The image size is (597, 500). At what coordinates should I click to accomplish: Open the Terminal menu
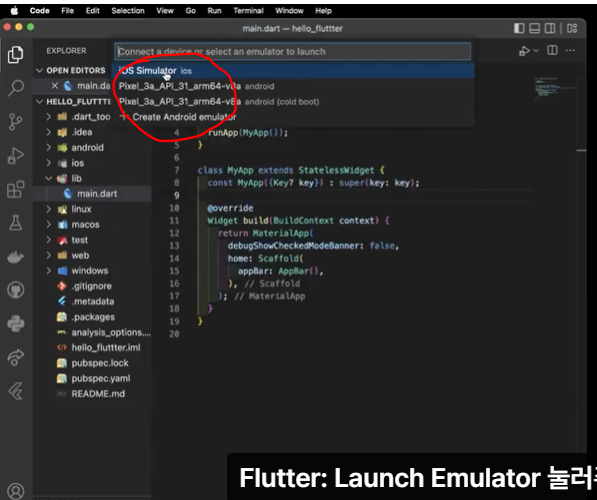click(248, 11)
